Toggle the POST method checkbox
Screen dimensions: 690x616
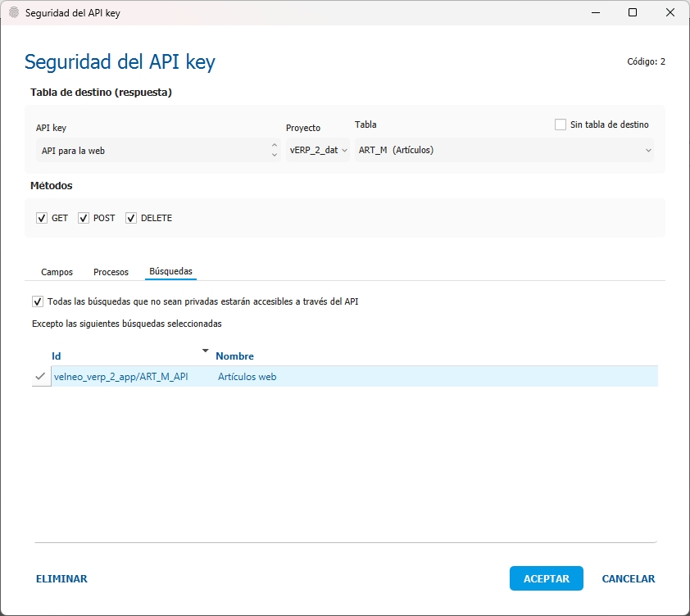point(84,219)
